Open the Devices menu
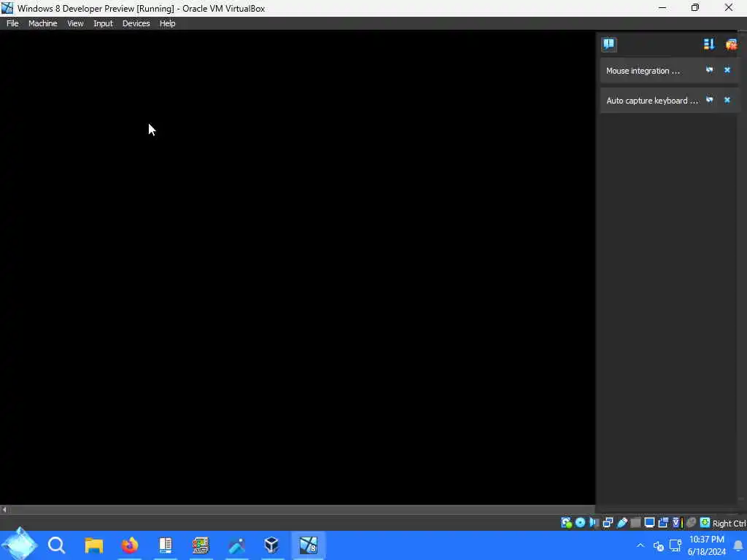747x560 pixels. (x=136, y=23)
